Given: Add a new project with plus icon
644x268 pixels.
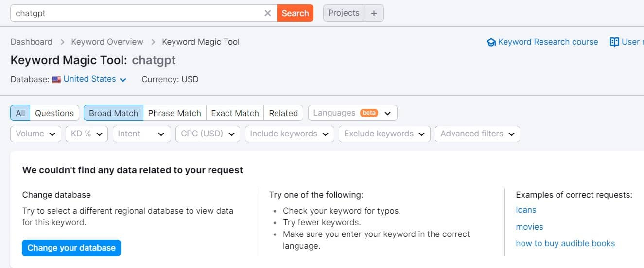Looking at the screenshot, I should point(374,13).
